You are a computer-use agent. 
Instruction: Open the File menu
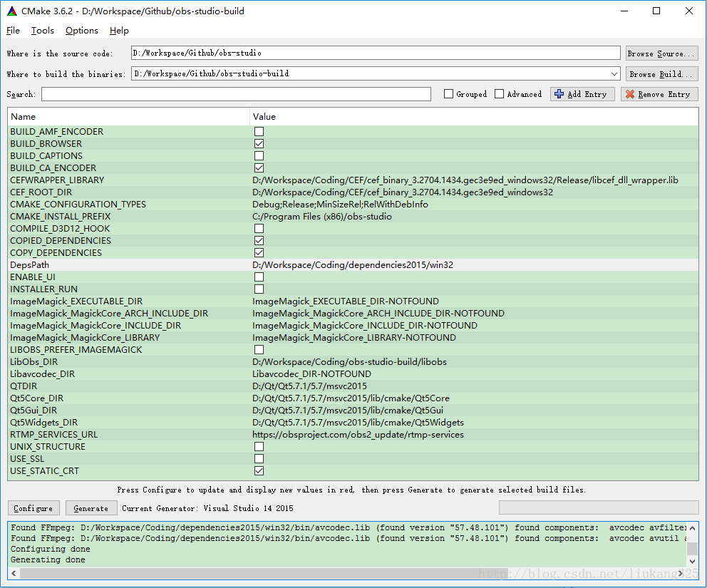click(13, 30)
